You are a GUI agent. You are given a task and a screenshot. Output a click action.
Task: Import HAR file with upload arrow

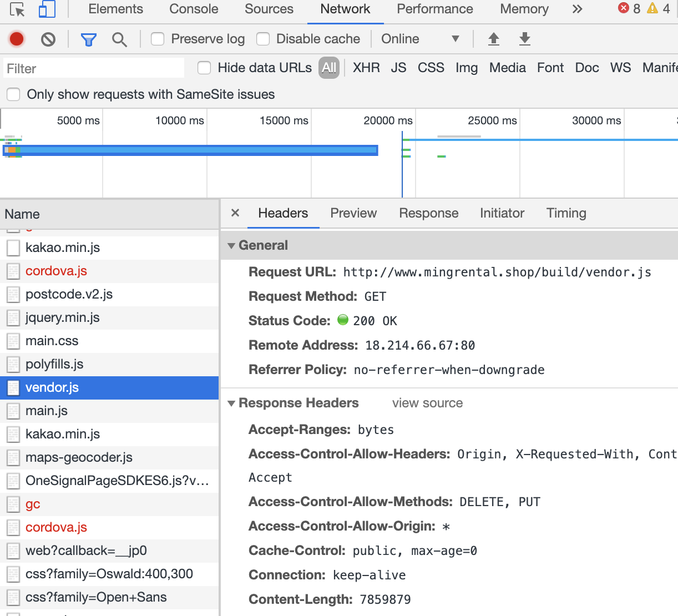pyautogui.click(x=494, y=39)
